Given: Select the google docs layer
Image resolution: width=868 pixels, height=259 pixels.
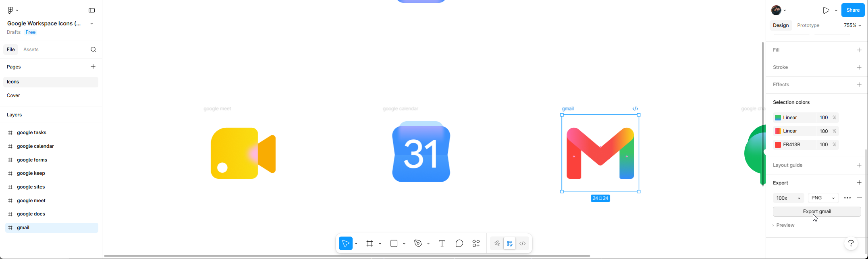Looking at the screenshot, I should pos(31,214).
